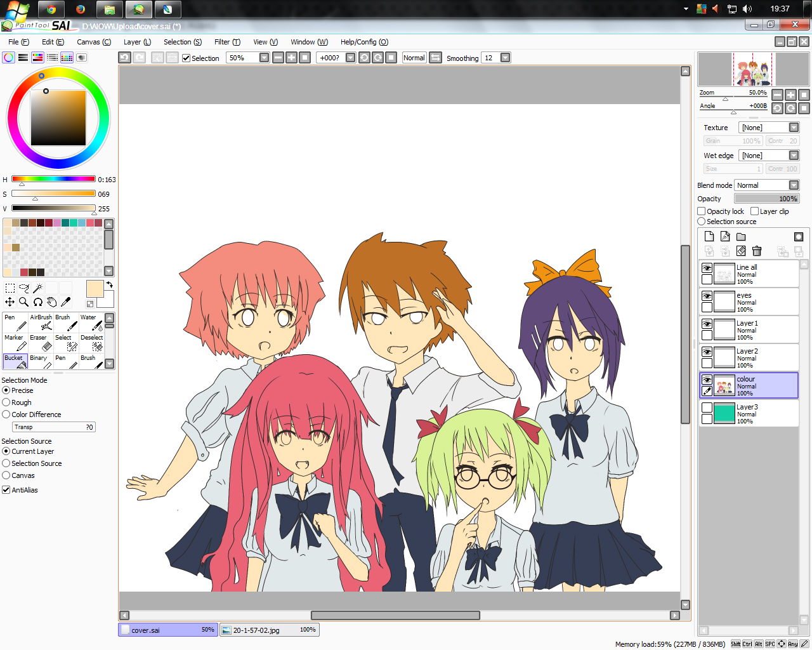Image resolution: width=812 pixels, height=650 pixels.
Task: Click the layer Opacity slider
Action: point(767,199)
